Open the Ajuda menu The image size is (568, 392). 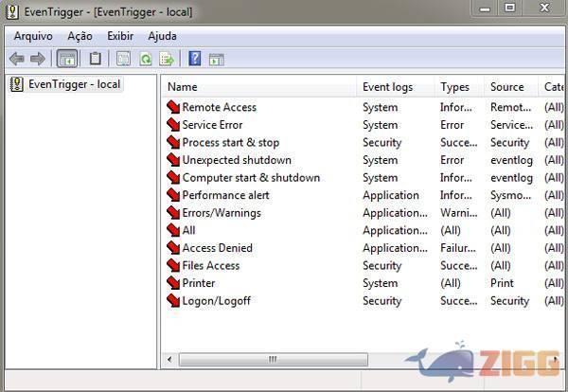[x=162, y=36]
